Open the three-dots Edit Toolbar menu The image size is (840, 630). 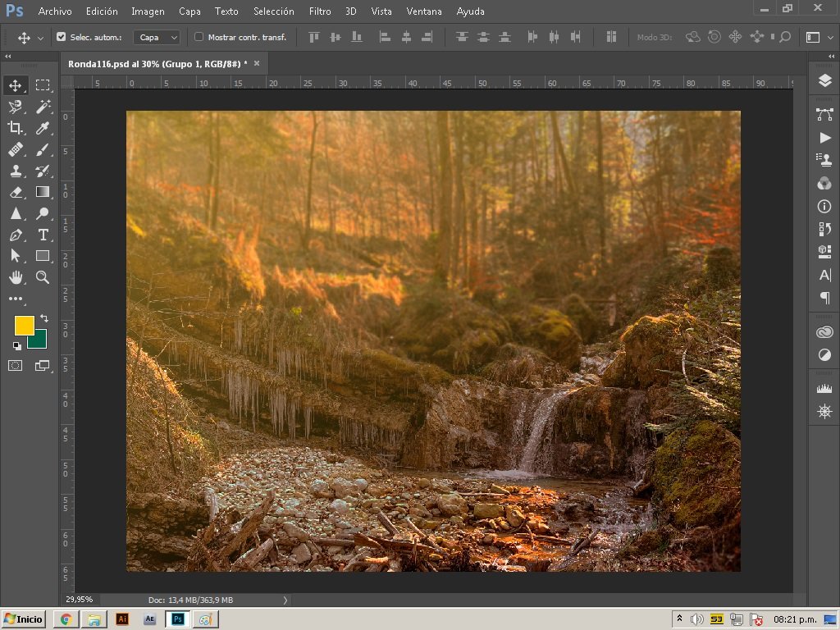15,299
